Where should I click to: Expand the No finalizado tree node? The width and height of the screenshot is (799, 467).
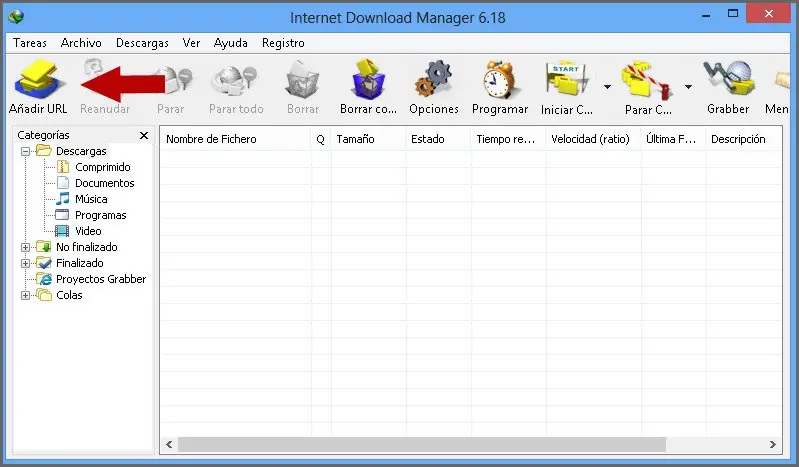pyautogui.click(x=25, y=247)
